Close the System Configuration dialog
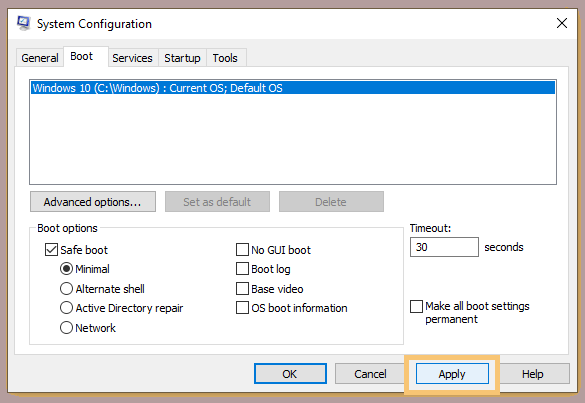 click(562, 23)
